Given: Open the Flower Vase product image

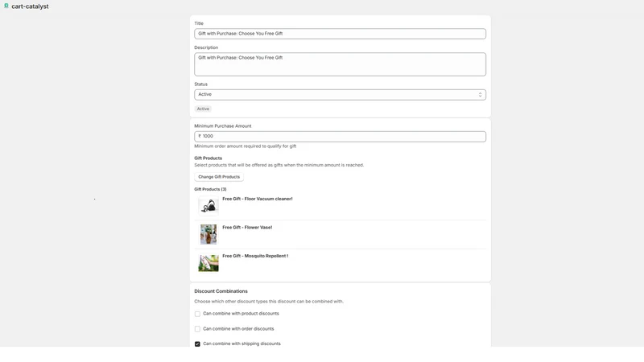Looking at the screenshot, I should coord(208,234).
